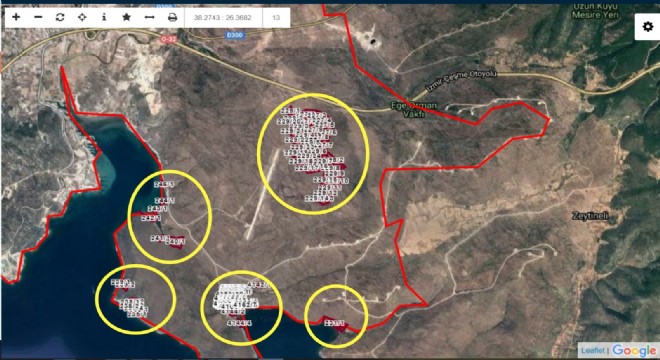This screenshot has width=660, height=360.
Task: Click parcel label 231/1 by the bay
Action: point(335,323)
